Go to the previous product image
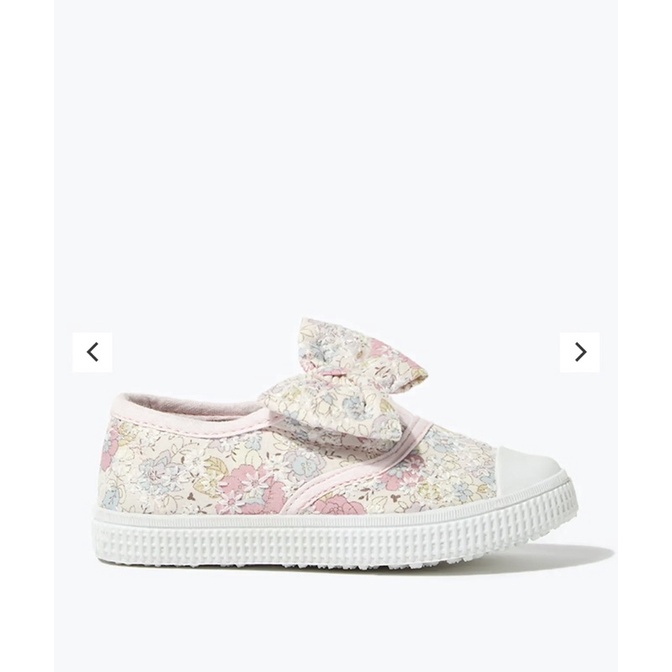672x672 pixels. coord(93,352)
